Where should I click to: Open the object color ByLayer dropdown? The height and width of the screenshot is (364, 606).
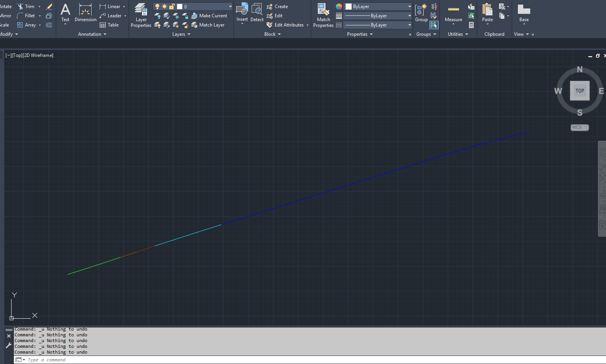tap(378, 7)
